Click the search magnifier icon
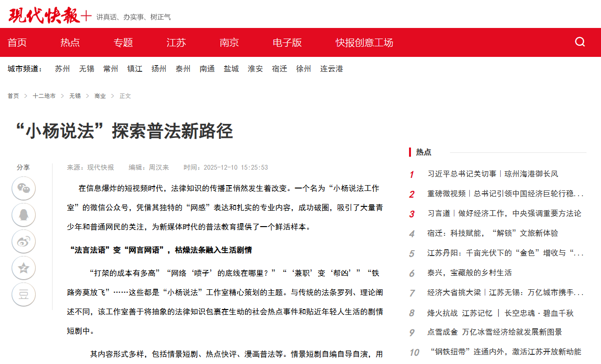This screenshot has width=601, height=364. tap(580, 42)
